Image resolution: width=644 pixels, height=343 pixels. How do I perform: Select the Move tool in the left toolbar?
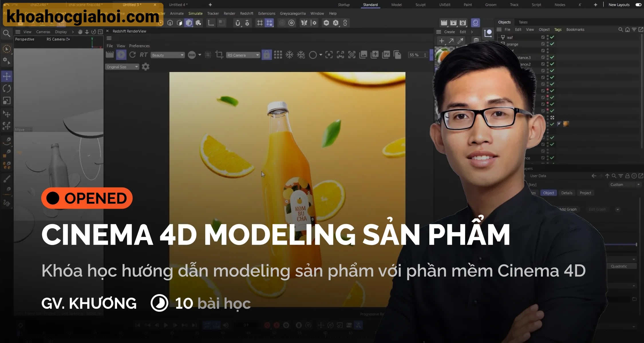coord(7,76)
